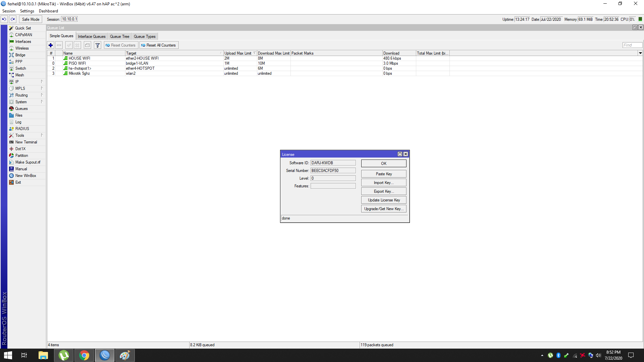Click Reset Counters button

(121, 45)
